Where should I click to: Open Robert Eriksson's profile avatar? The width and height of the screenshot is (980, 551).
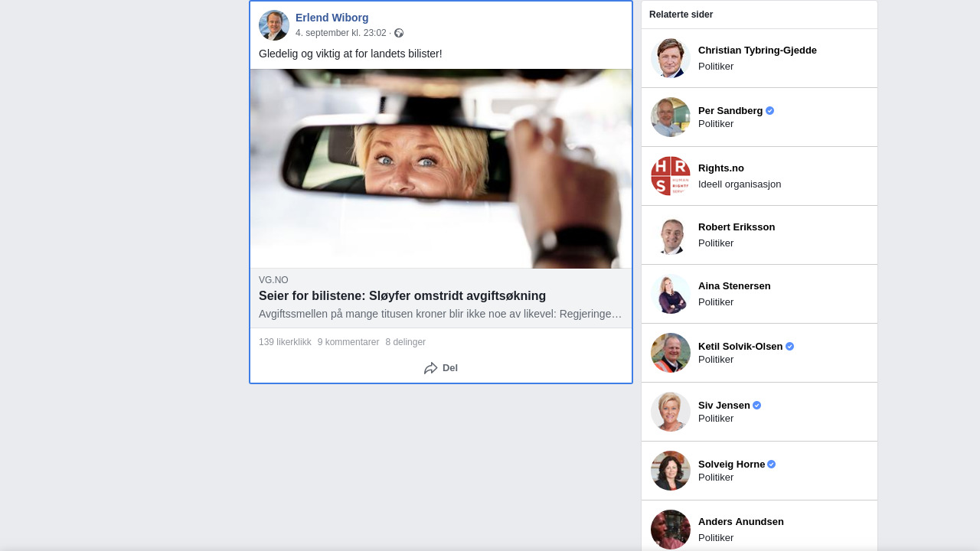click(x=671, y=235)
